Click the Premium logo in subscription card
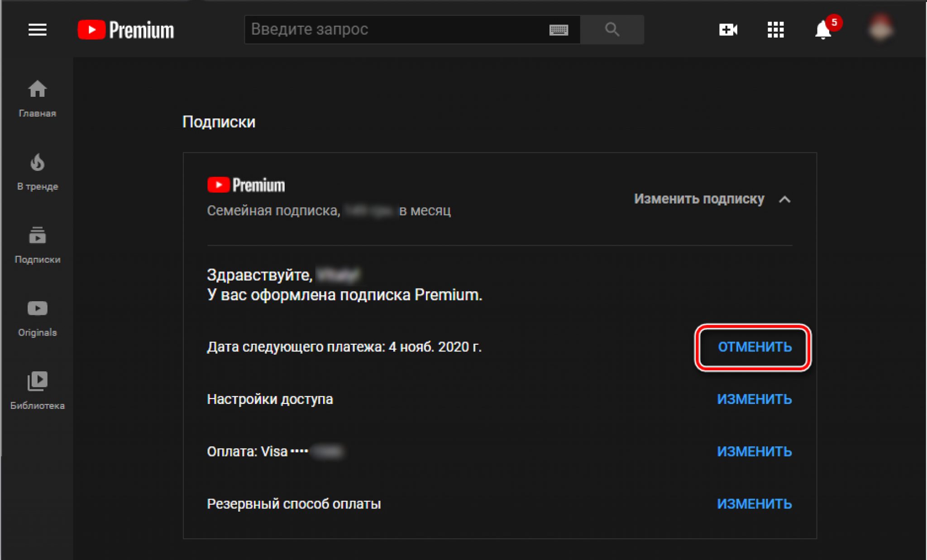 point(246,185)
